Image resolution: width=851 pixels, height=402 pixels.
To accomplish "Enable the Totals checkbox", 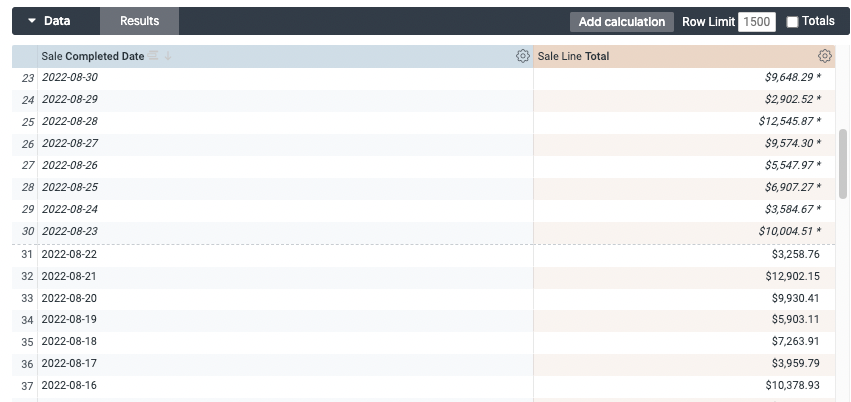I will [x=793, y=21].
